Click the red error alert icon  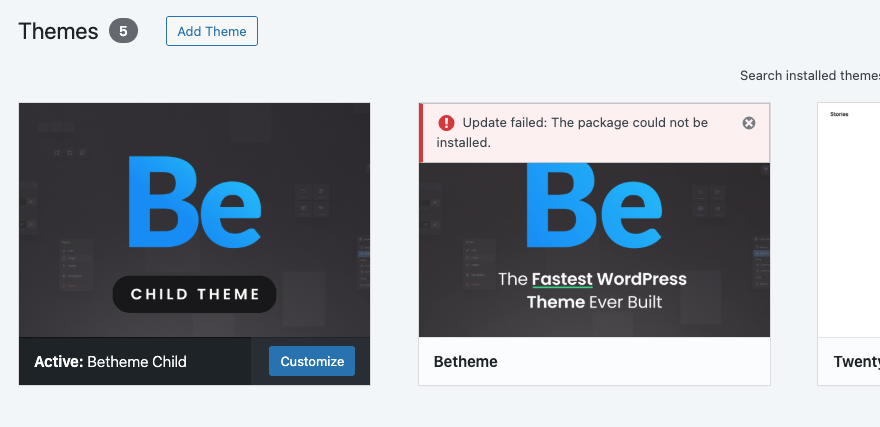tap(444, 123)
